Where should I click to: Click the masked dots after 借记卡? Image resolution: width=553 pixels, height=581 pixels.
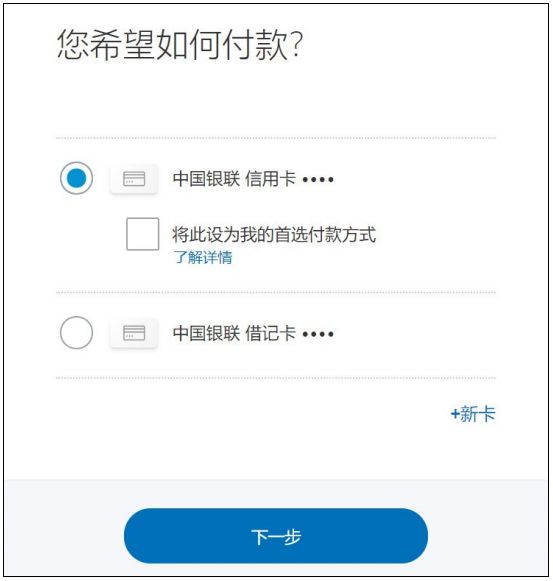coord(318,334)
